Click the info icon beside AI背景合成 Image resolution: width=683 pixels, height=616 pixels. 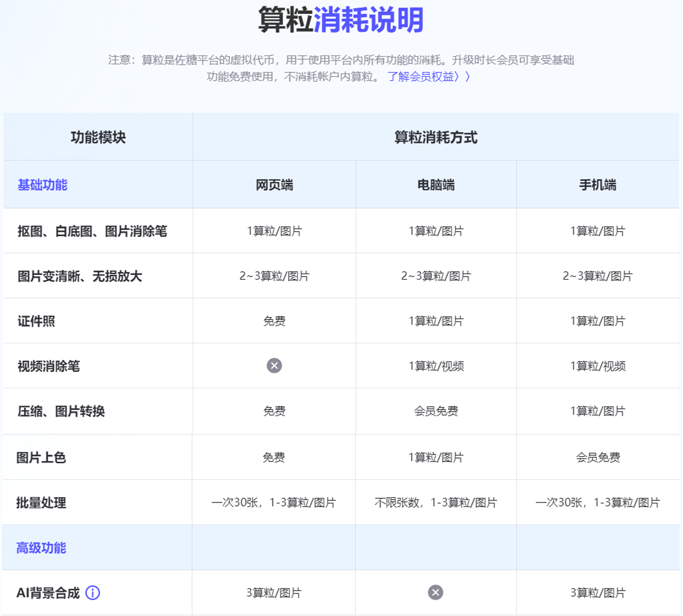pyautogui.click(x=92, y=593)
